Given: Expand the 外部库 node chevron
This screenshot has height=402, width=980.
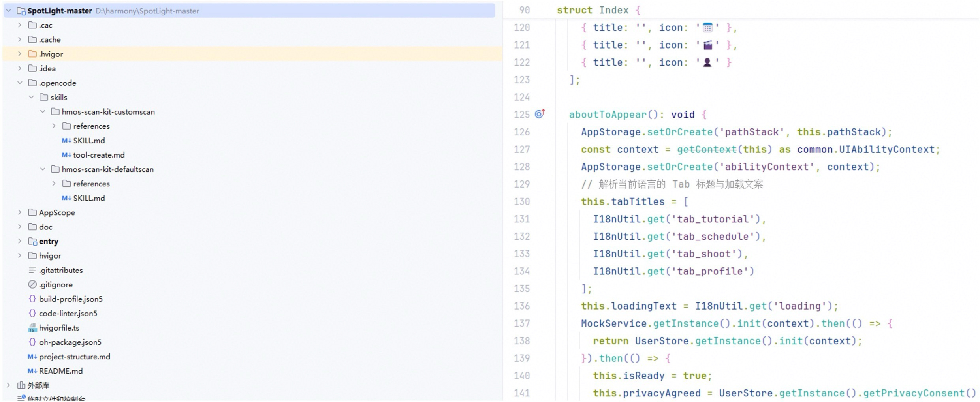Looking at the screenshot, I should (x=9, y=385).
